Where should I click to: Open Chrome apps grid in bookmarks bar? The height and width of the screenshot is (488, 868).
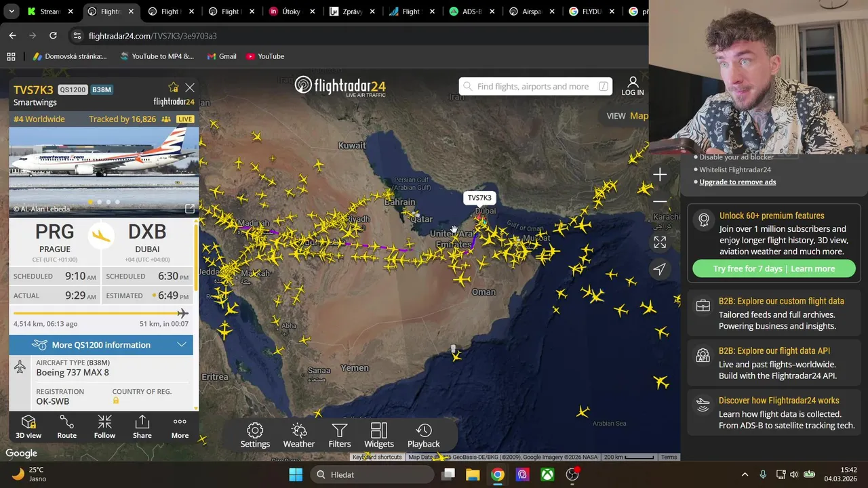(11, 56)
